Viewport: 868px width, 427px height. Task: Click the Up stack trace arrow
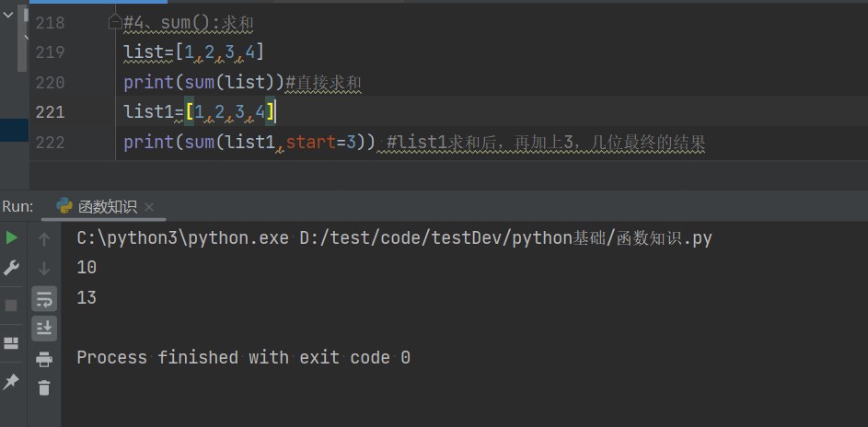(x=43, y=239)
